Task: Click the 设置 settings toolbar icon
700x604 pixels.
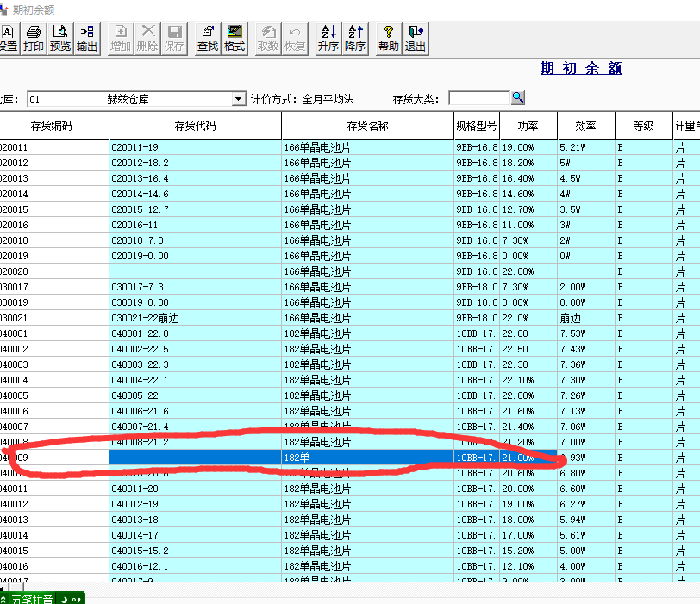Action: [8, 39]
